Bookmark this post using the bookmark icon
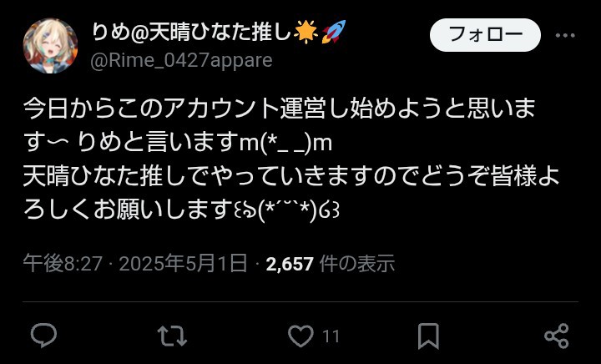Screen dimensions: 601x364 [x=428, y=336]
